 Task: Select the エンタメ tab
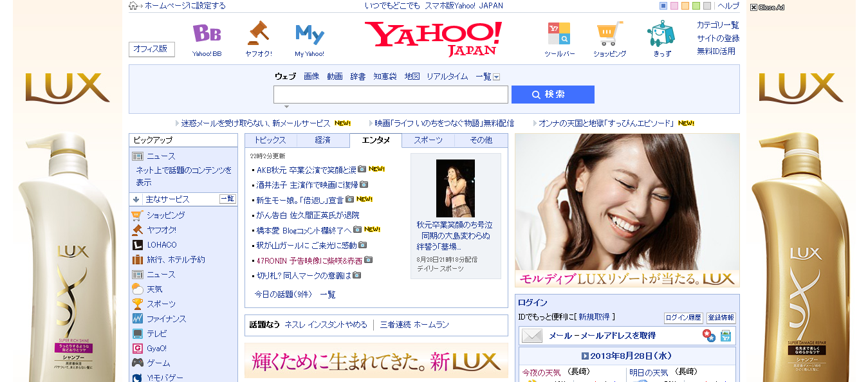pyautogui.click(x=376, y=140)
